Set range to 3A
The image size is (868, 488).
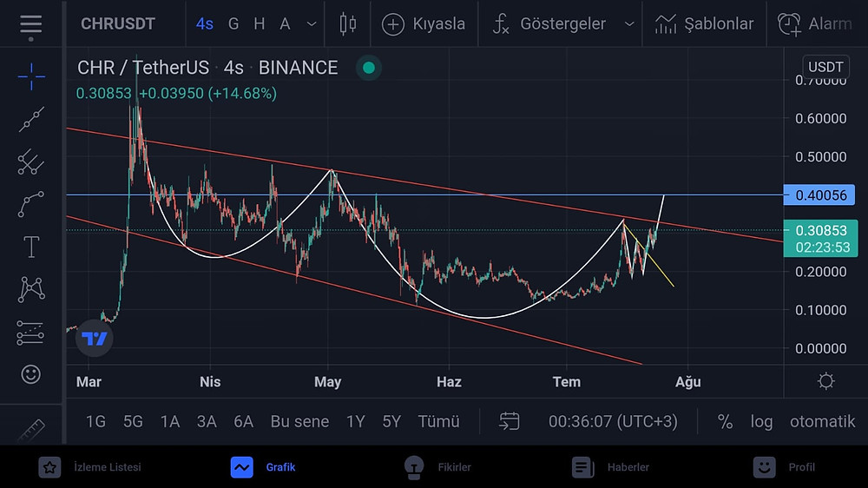(207, 421)
